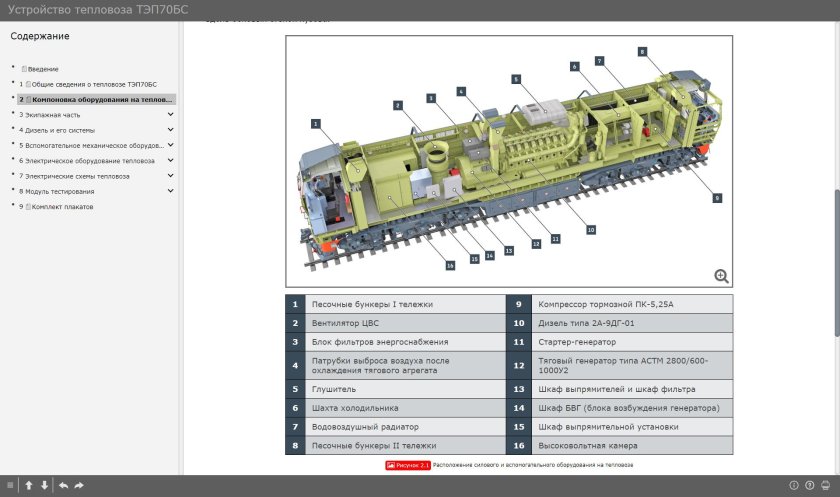Go back with the undo arrow icon
The image size is (840, 497).
coord(64,485)
